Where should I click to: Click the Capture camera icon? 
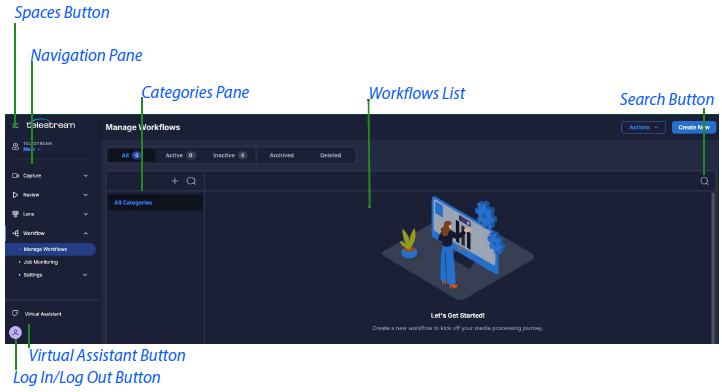click(x=15, y=176)
